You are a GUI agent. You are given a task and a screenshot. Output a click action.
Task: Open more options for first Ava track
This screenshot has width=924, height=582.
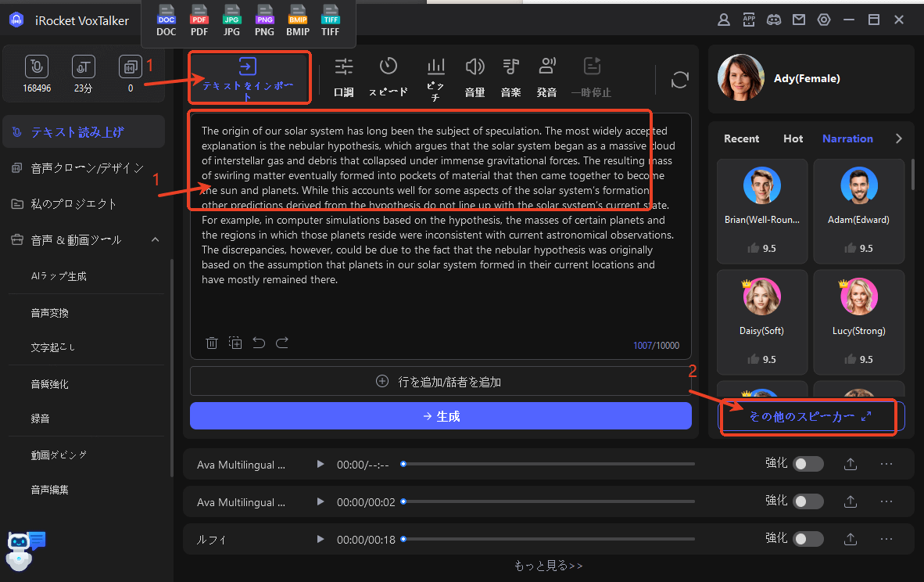[x=886, y=464]
